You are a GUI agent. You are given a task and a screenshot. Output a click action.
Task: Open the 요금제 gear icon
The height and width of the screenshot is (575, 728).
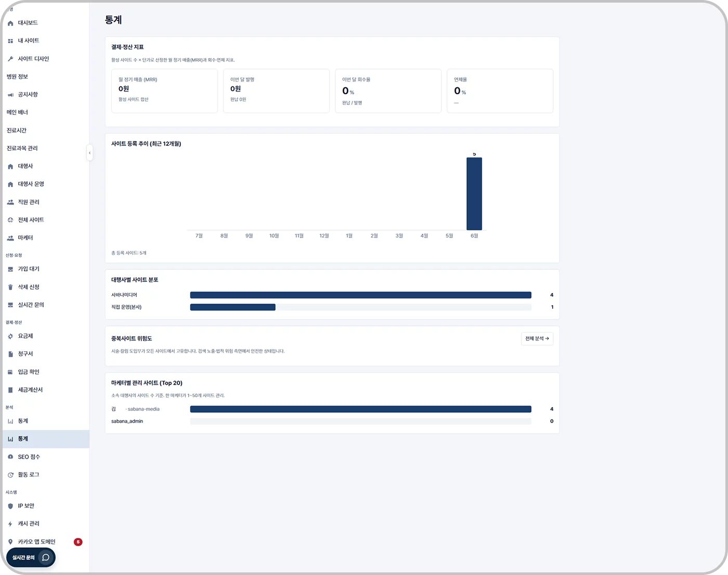[10, 336]
